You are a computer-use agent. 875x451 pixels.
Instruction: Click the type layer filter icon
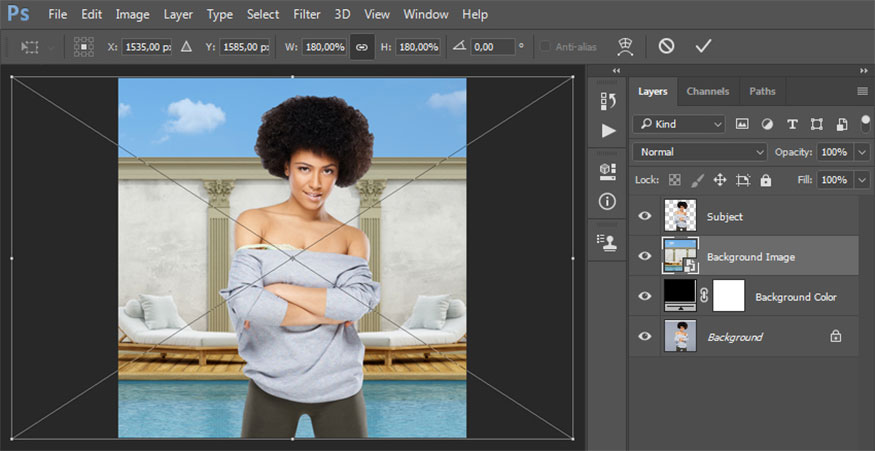click(792, 124)
